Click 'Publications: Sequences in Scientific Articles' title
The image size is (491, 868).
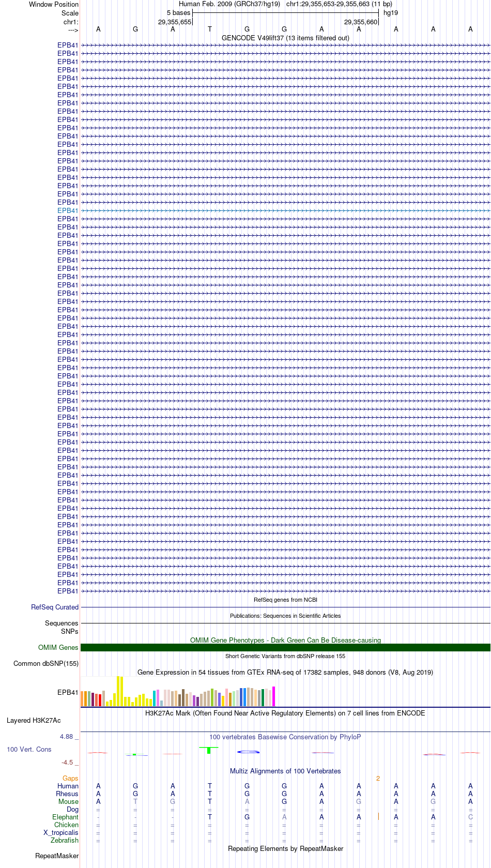point(285,616)
